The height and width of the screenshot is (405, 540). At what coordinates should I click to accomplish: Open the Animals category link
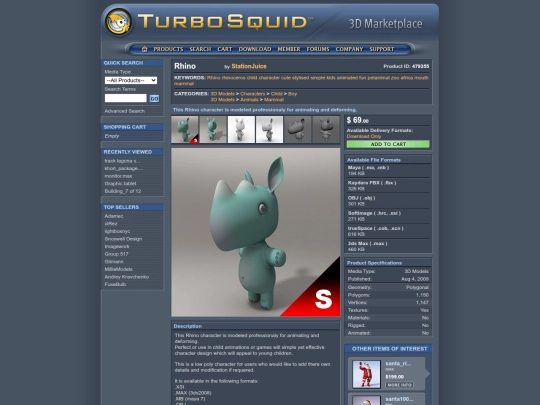[x=249, y=100]
